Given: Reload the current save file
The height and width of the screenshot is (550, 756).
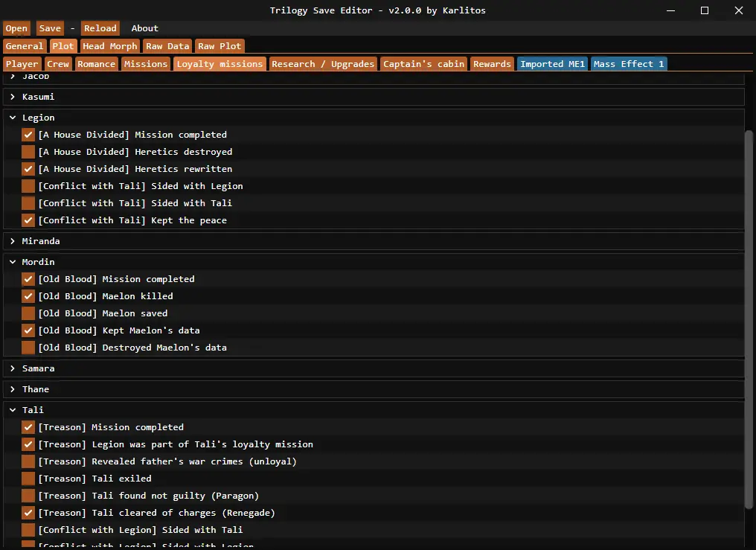Looking at the screenshot, I should [x=100, y=28].
